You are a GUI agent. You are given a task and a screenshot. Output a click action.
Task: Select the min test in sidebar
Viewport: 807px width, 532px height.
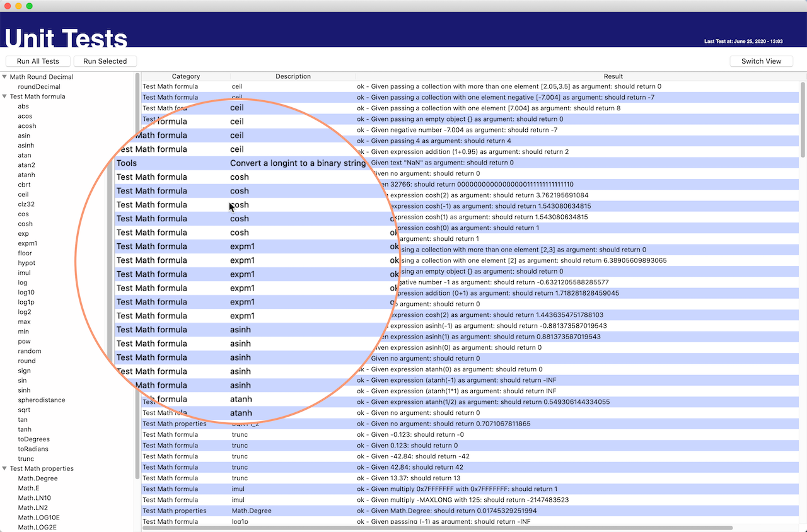23,332
